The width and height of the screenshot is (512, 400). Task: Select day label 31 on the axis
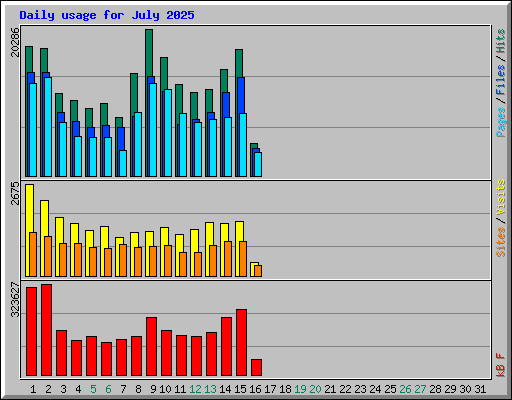480,389
